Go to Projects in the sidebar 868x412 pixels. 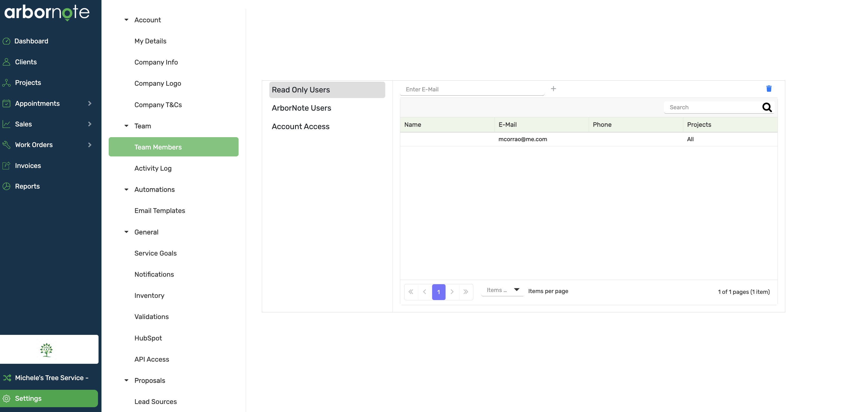point(28,83)
